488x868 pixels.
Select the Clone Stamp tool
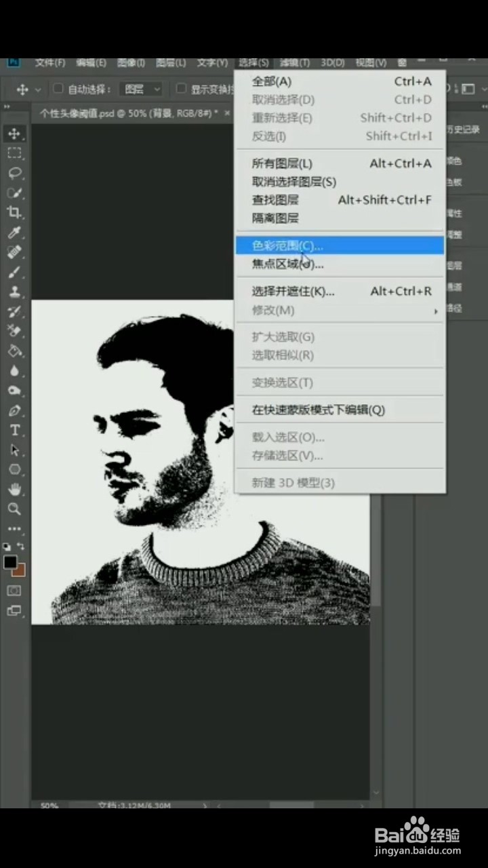[14, 292]
